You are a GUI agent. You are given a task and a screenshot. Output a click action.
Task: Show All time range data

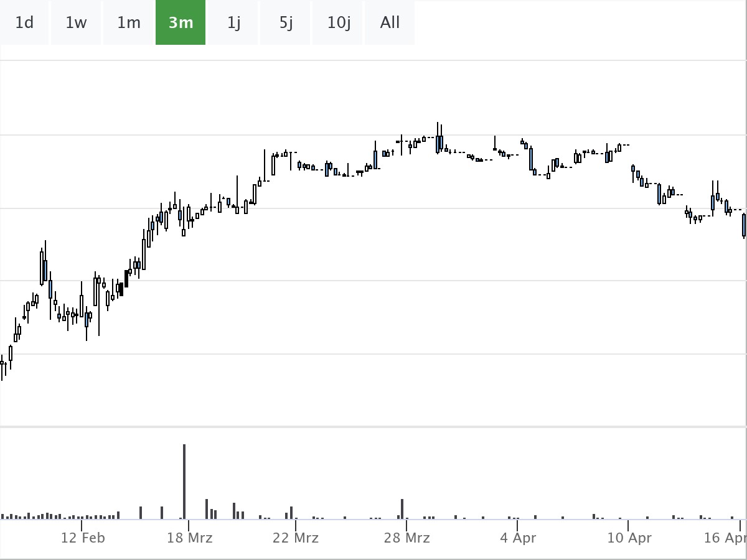(390, 23)
